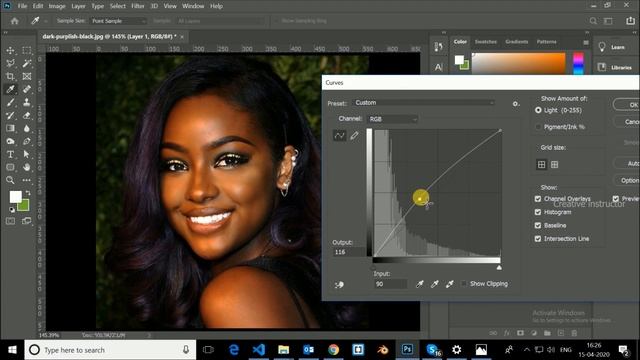Toggle the Channel Overlays checkbox

tap(538, 199)
